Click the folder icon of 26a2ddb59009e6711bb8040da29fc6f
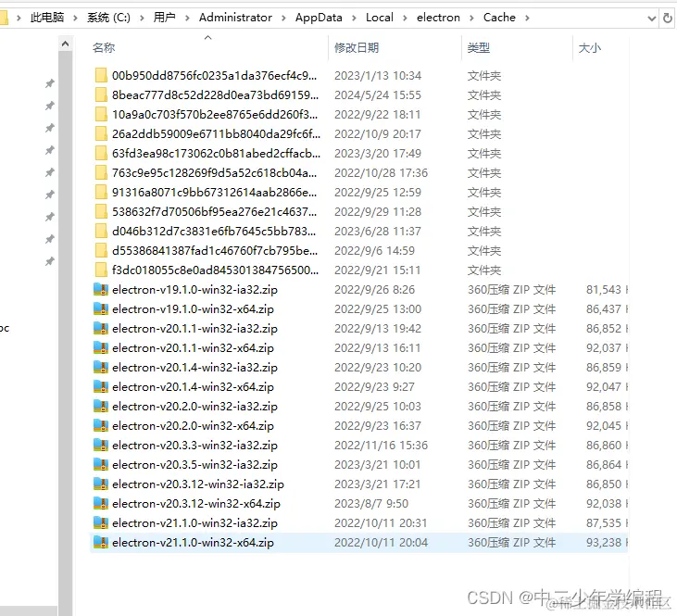 click(101, 133)
